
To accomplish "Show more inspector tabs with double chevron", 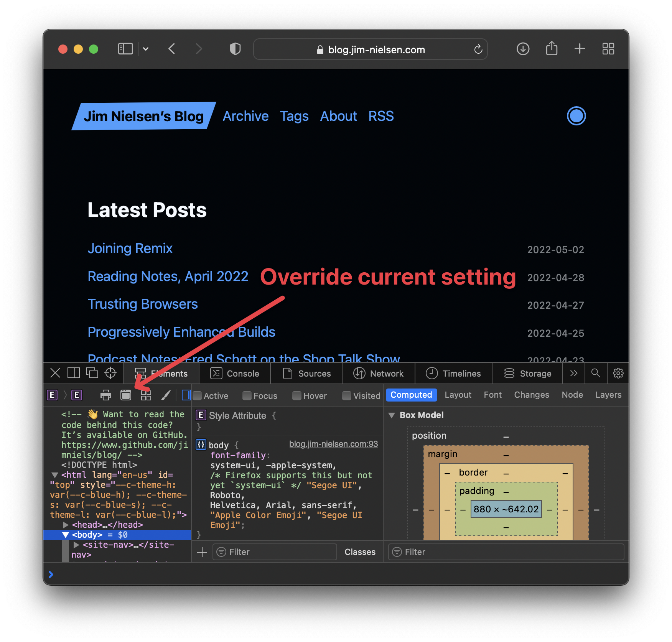I will click(x=573, y=373).
